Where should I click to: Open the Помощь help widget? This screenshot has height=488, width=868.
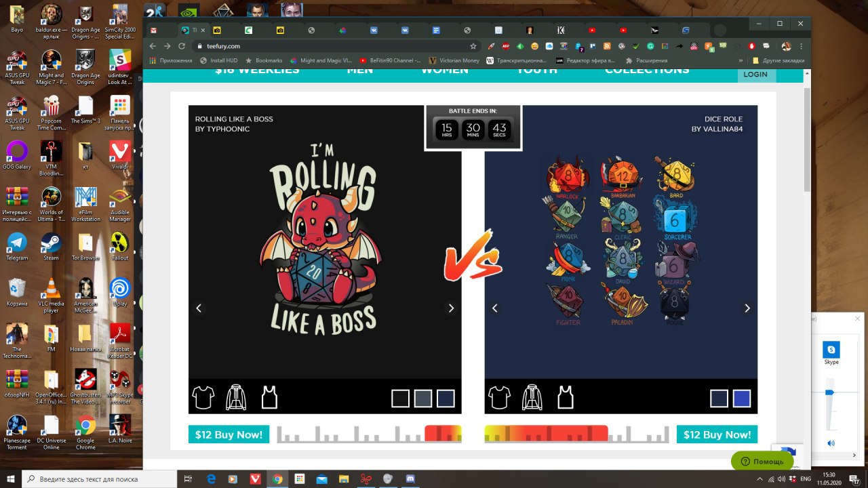[x=762, y=462]
